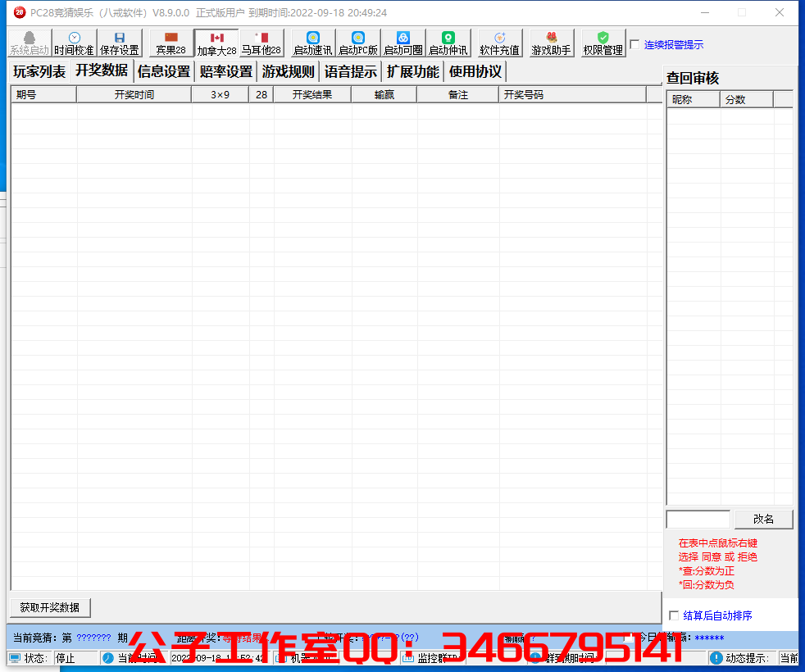Open 时间校准 time calibration tool
The height and width of the screenshot is (672, 805).
pyautogui.click(x=75, y=43)
